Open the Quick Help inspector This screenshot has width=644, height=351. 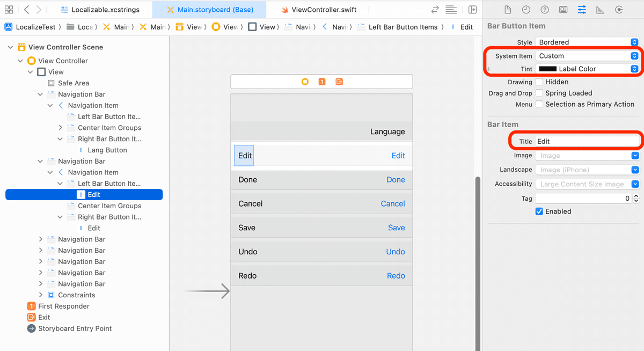pyautogui.click(x=545, y=10)
